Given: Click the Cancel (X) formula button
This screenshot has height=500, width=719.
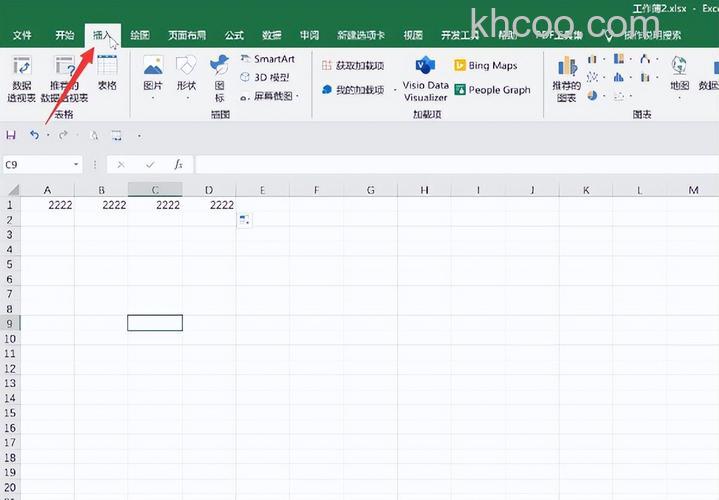Looking at the screenshot, I should (121, 165).
